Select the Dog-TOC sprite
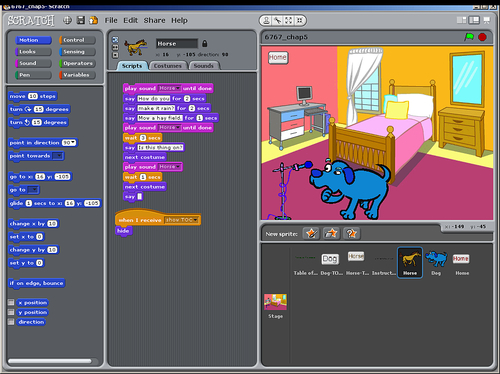This screenshot has width=500, height=374. pos(331,262)
